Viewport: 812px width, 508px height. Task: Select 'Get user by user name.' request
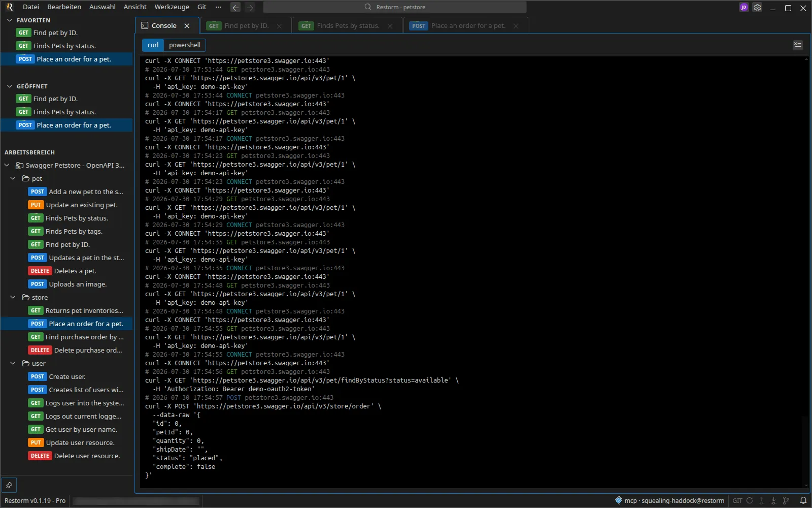pos(66,430)
